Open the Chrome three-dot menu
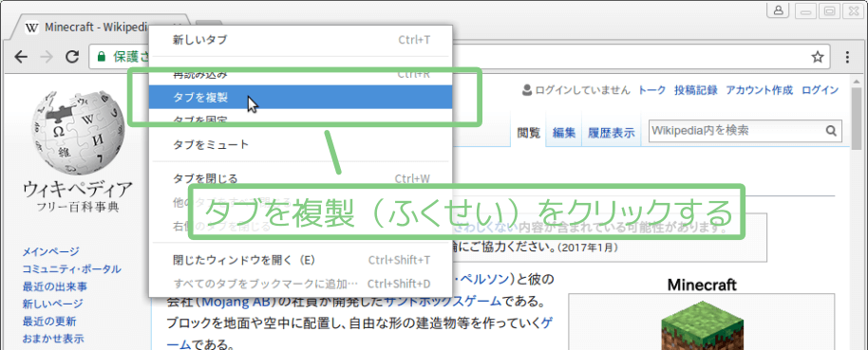This screenshot has height=350, width=868. pos(847,57)
